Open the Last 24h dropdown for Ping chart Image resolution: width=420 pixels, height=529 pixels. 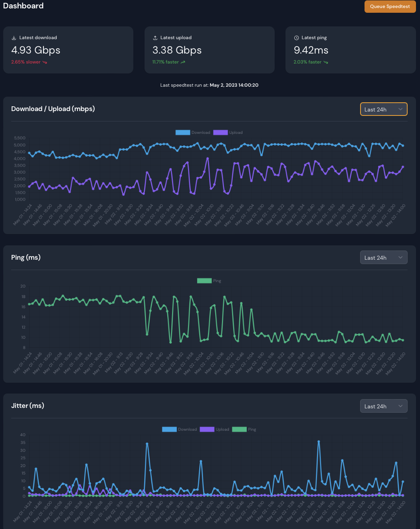click(384, 257)
